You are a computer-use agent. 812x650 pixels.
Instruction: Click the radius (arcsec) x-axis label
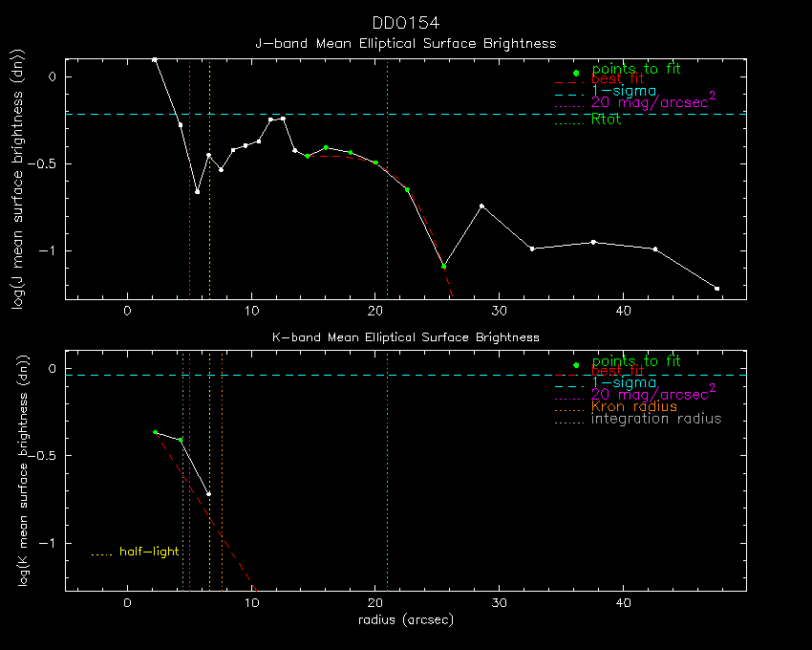coord(405,619)
